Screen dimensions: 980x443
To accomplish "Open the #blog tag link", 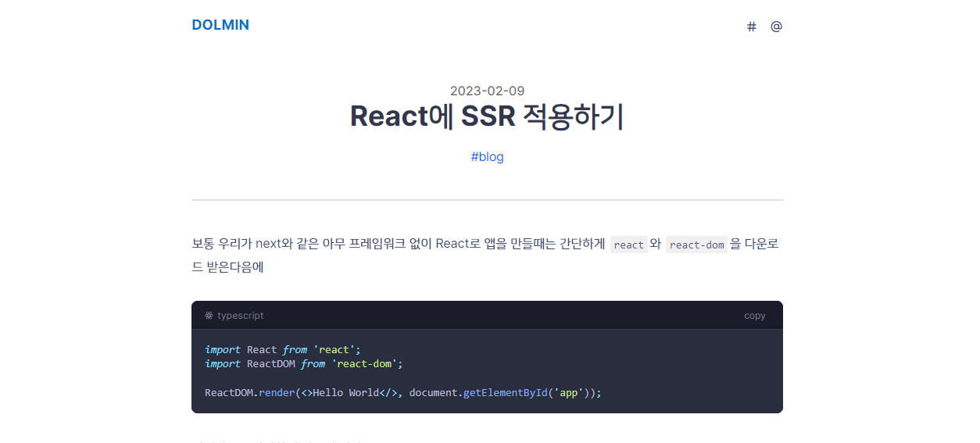I will coord(487,156).
